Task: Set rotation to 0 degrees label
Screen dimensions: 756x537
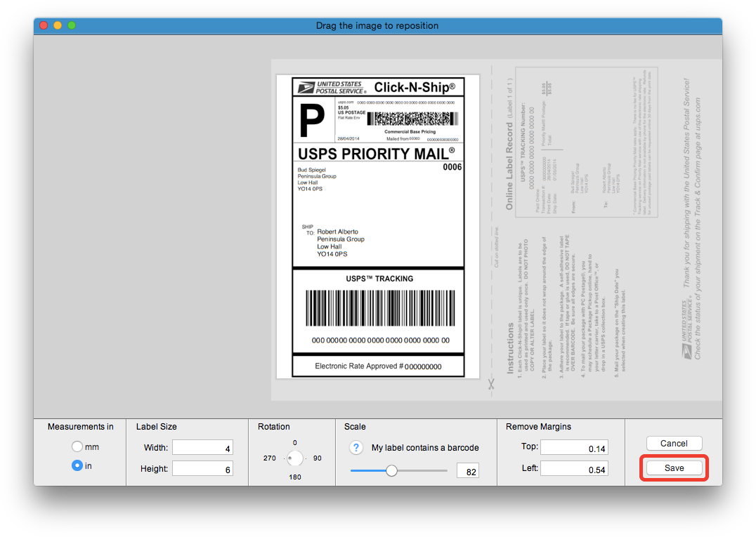Action: (295, 443)
